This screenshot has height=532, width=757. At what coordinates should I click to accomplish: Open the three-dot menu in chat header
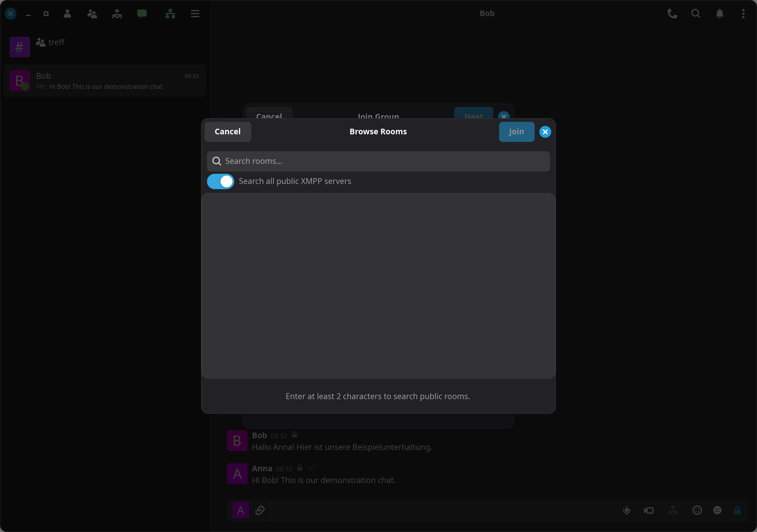pos(743,14)
